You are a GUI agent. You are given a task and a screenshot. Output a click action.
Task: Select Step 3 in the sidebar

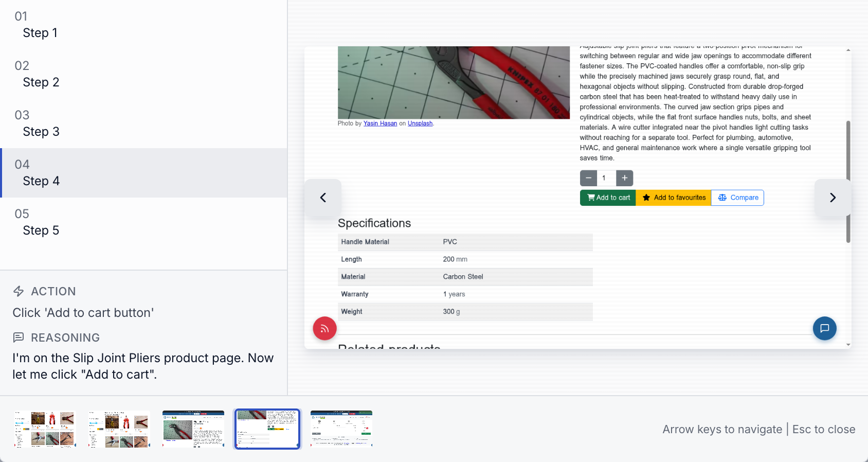[x=143, y=123]
